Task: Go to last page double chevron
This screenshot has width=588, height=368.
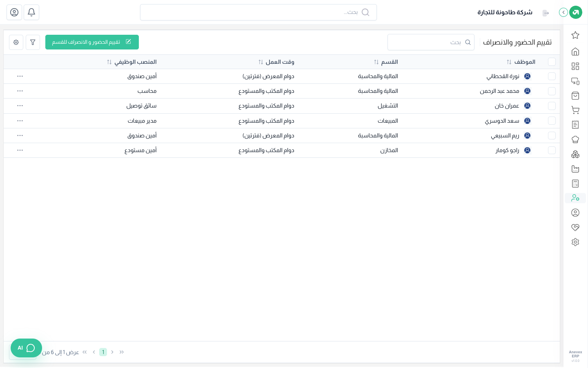Action: [85, 352]
